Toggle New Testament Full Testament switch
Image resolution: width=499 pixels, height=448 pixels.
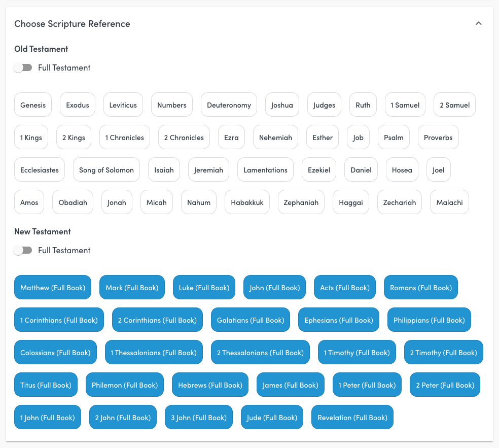(x=23, y=251)
